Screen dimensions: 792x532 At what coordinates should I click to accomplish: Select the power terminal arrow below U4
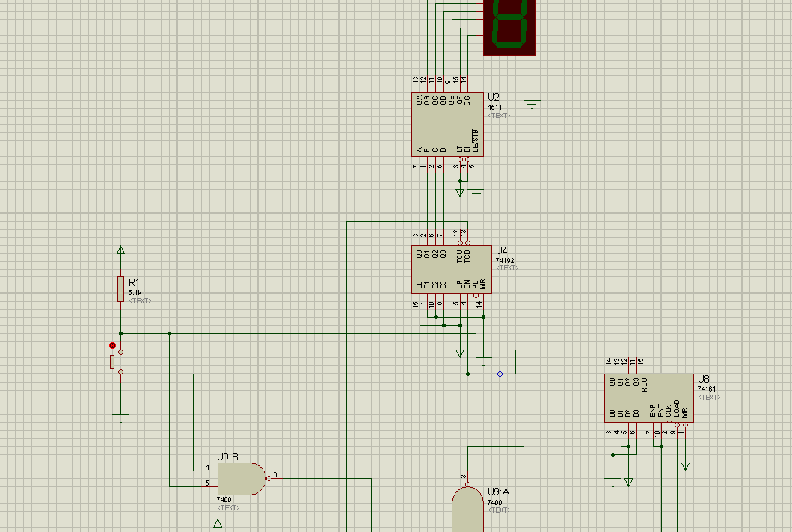click(x=460, y=353)
